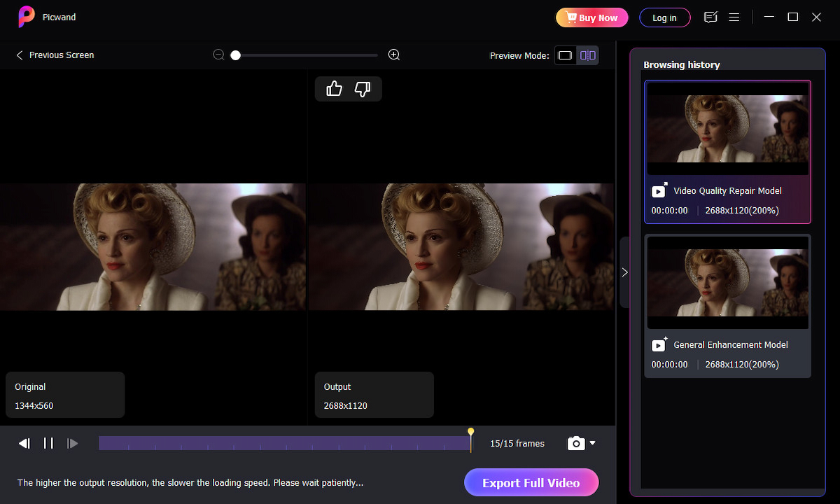Select the Video Quality Repair Model thumbnail
Viewport: 840px width, 504px height.
point(728,129)
